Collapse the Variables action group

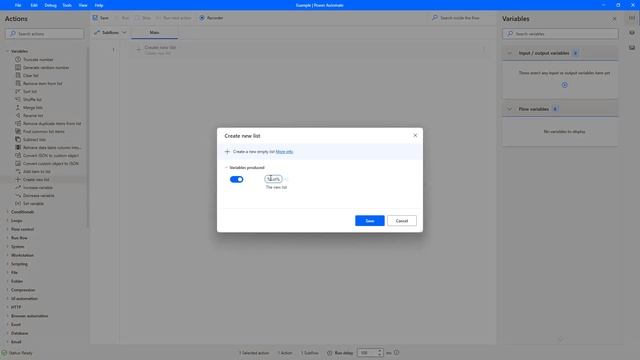7,51
